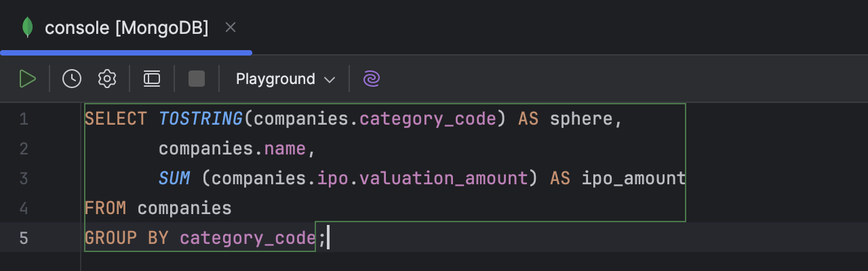Viewport: 868px width, 271px height.
Task: Click the Playground dropdown chevron arrow
Action: pyautogui.click(x=330, y=80)
